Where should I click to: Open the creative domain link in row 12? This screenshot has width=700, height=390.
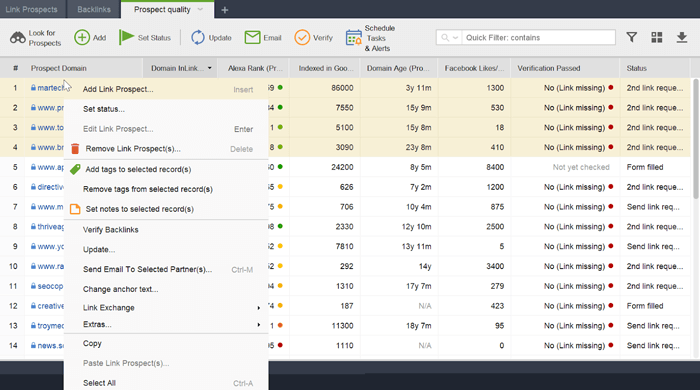51,306
